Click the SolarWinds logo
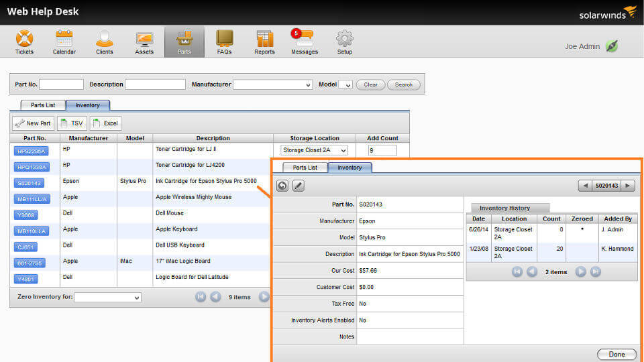The image size is (644, 362). tap(608, 13)
